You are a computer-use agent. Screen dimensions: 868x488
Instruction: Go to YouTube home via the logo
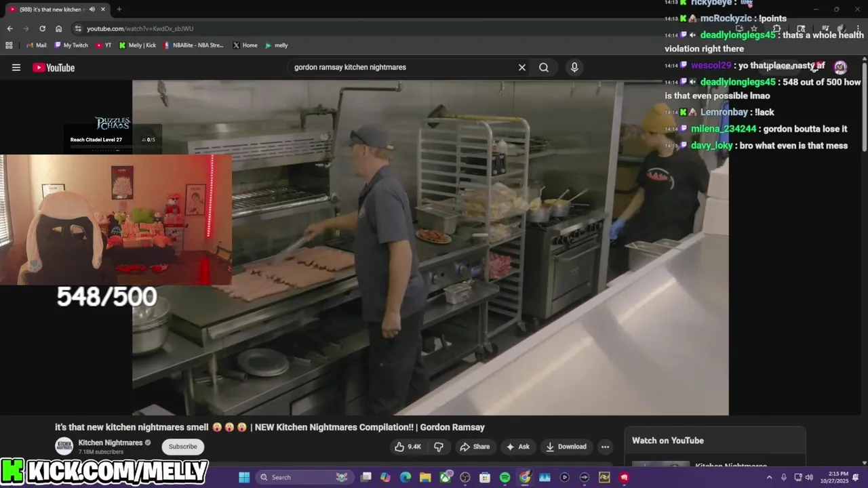(54, 67)
